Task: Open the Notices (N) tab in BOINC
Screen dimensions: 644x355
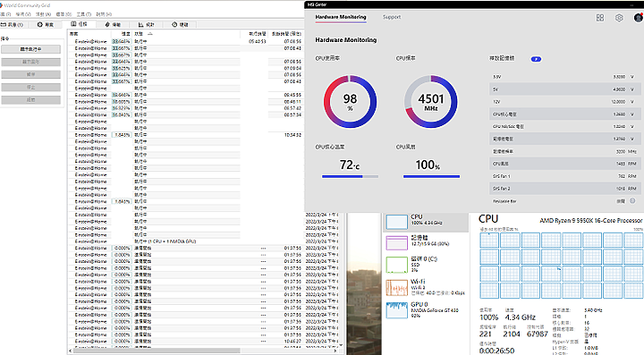Action: coord(12,25)
